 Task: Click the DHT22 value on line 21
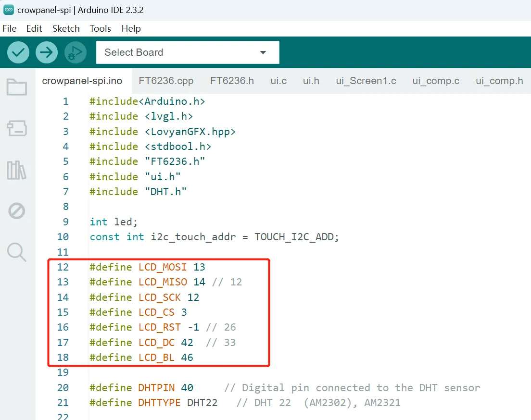(x=202, y=402)
